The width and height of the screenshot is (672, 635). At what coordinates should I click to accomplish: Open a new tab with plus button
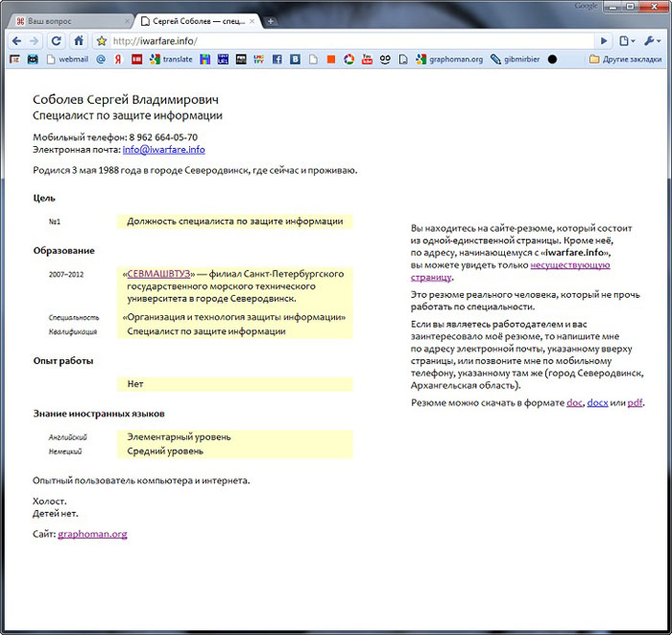[271, 20]
